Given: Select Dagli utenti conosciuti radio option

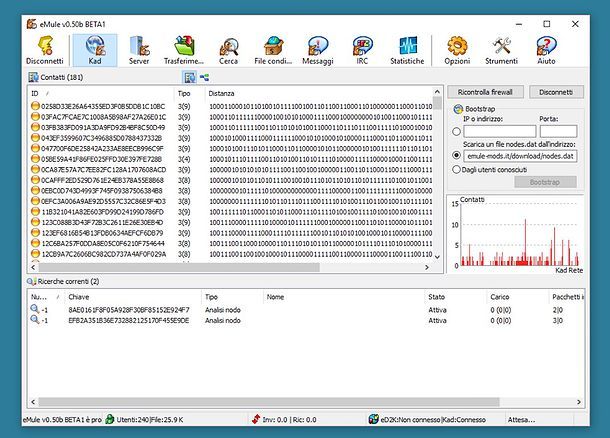Looking at the screenshot, I should [x=457, y=169].
